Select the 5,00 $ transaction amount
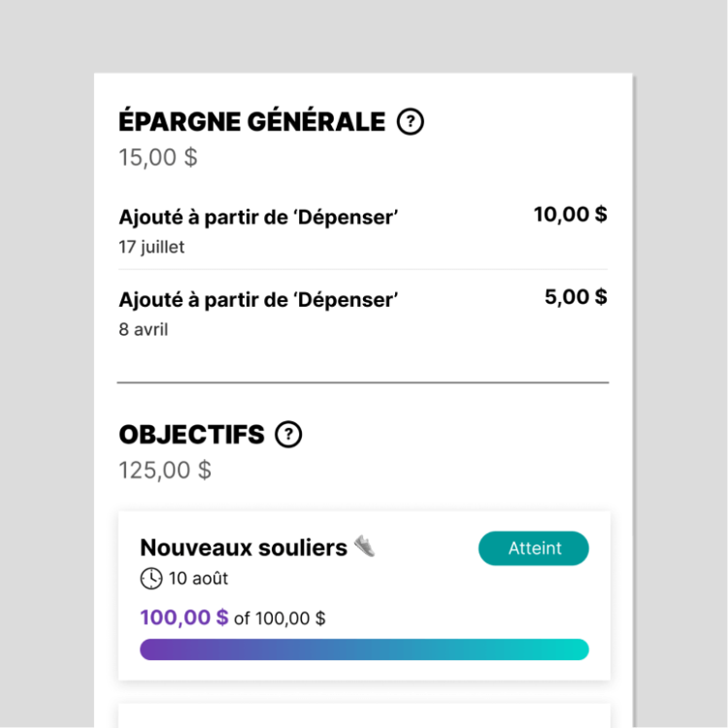This screenshot has height=728, width=728. [577, 297]
